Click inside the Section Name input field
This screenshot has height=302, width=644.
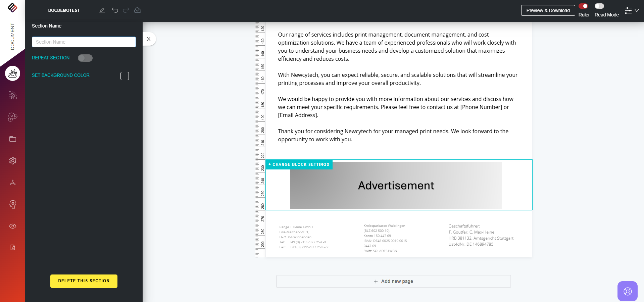pyautogui.click(x=84, y=42)
